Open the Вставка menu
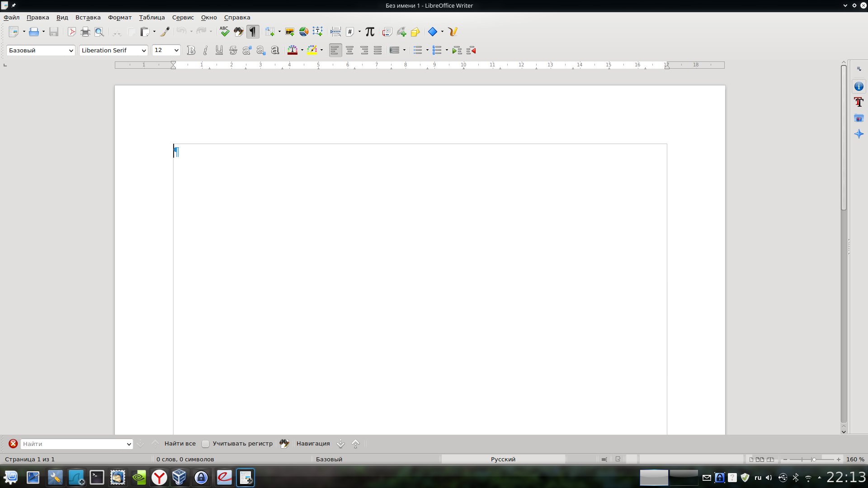The image size is (868, 488). coord(88,17)
